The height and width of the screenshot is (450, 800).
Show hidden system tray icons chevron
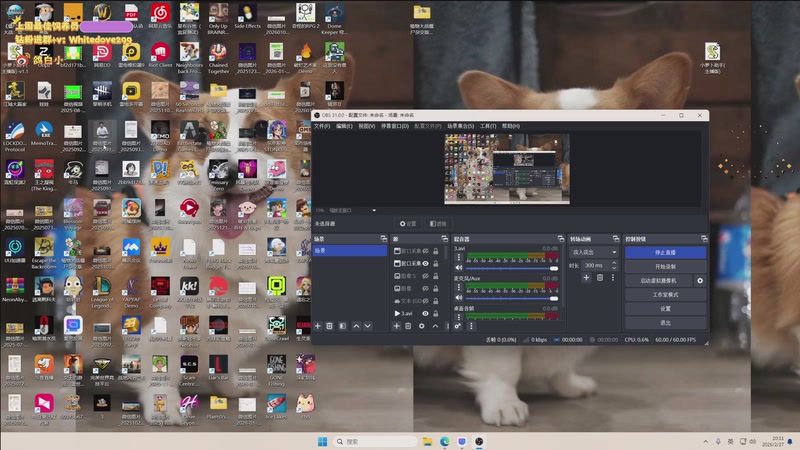point(705,442)
